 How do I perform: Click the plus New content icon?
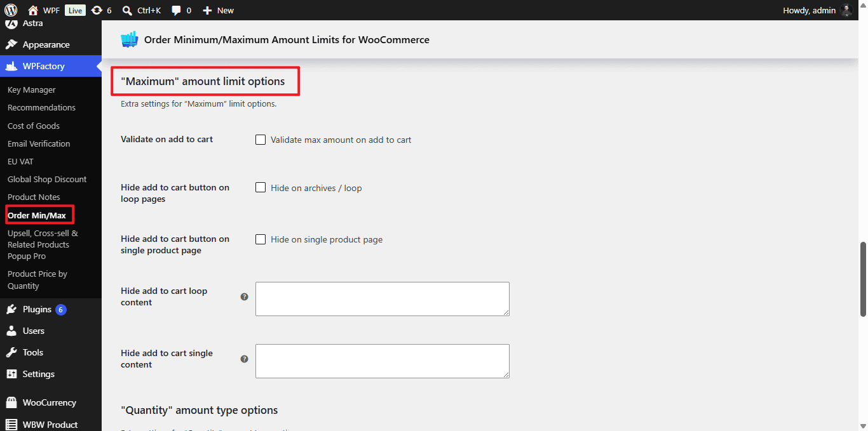click(x=207, y=10)
